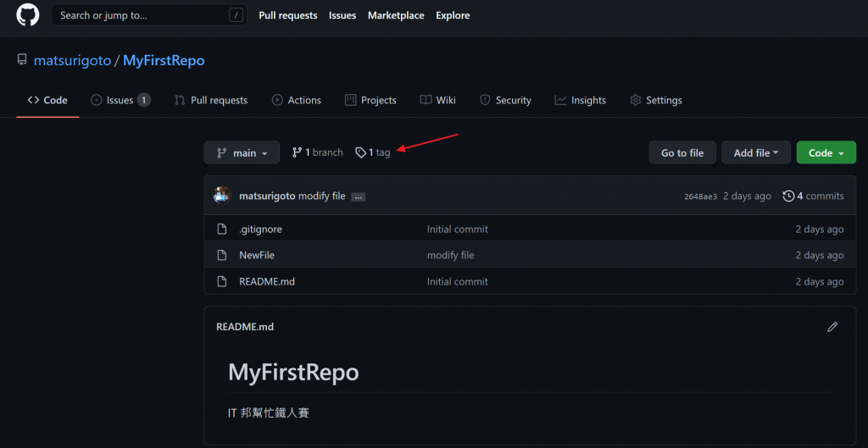868x448 pixels.
Task: Click the slash shortcut key in search box
Action: (236, 15)
